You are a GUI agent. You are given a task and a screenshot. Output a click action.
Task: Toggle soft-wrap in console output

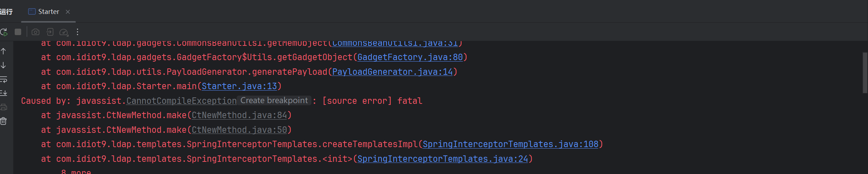4,79
